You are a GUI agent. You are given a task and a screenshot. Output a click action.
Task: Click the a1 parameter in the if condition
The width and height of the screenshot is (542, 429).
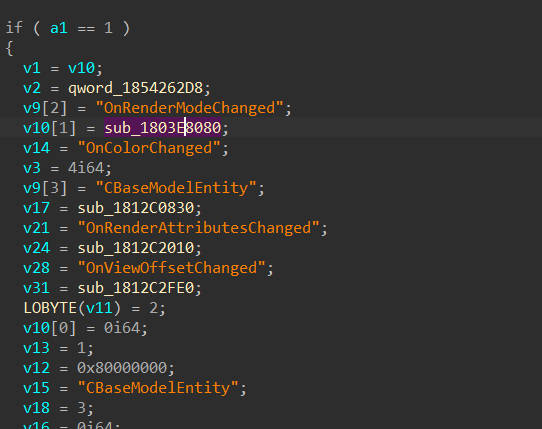point(59,28)
